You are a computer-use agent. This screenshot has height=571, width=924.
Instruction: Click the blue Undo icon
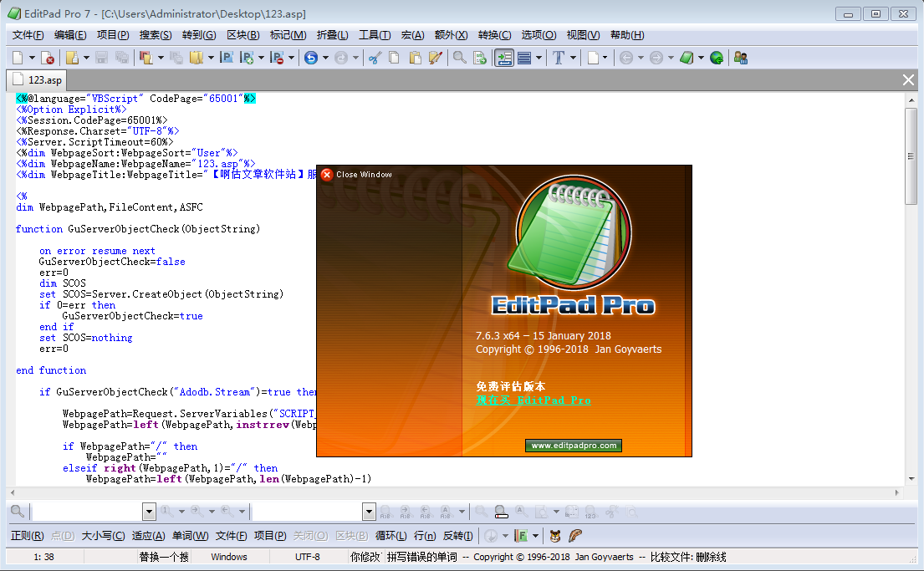coord(311,58)
